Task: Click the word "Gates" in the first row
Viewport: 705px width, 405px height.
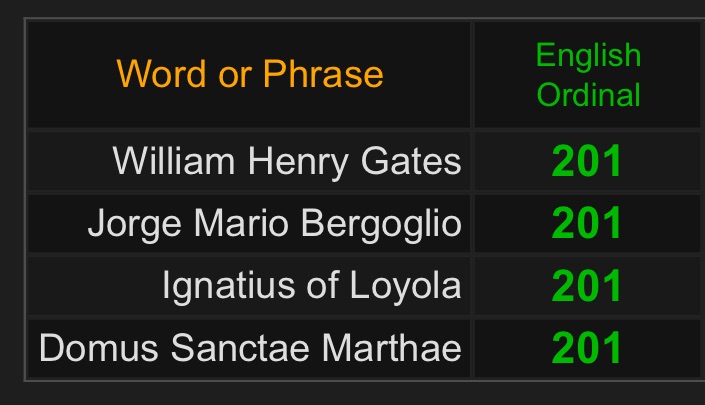Action: (x=418, y=160)
